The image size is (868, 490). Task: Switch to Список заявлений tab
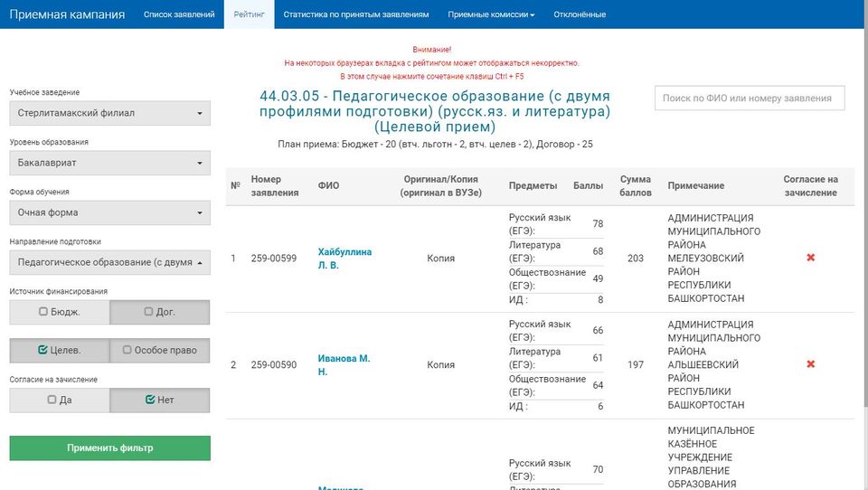coord(179,14)
